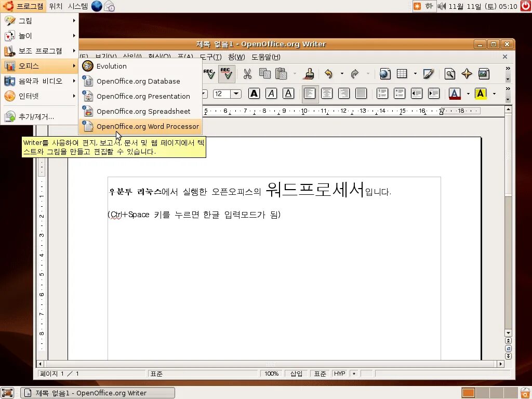Toggle the 삽입 insert mode field
This screenshot has width=532, height=399.
pos(296,374)
